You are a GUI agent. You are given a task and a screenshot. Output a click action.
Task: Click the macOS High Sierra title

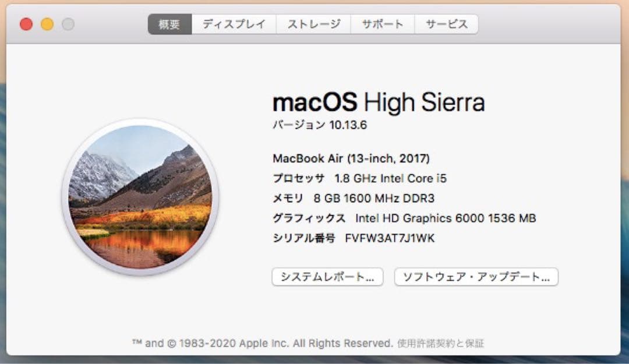[x=379, y=103]
